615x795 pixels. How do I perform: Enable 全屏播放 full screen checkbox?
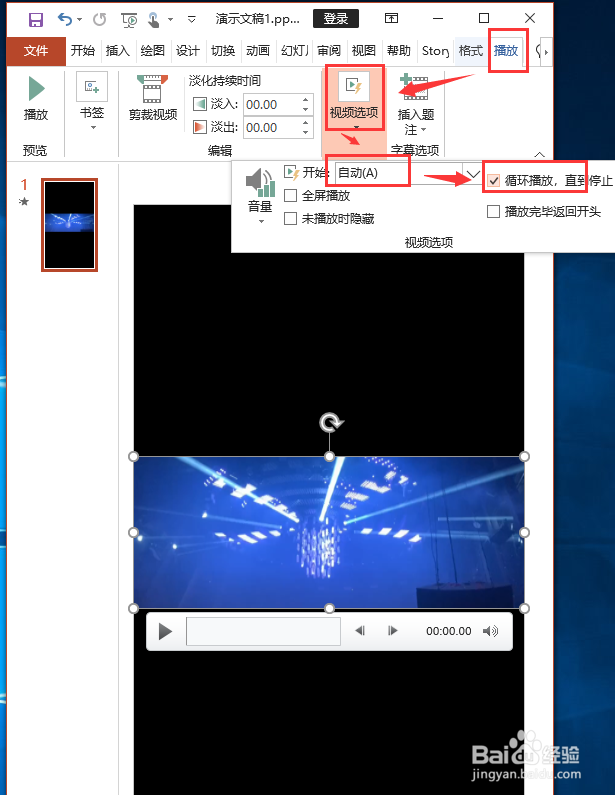pyautogui.click(x=291, y=196)
